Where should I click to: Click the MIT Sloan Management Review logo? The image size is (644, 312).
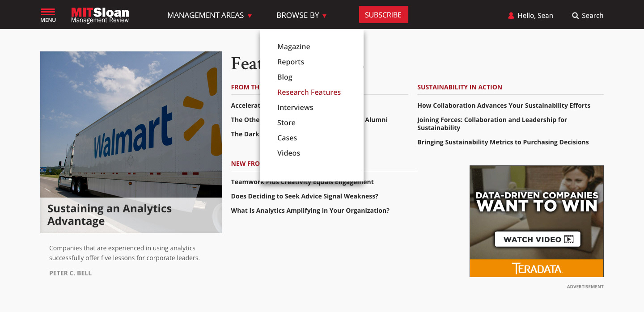[100, 15]
